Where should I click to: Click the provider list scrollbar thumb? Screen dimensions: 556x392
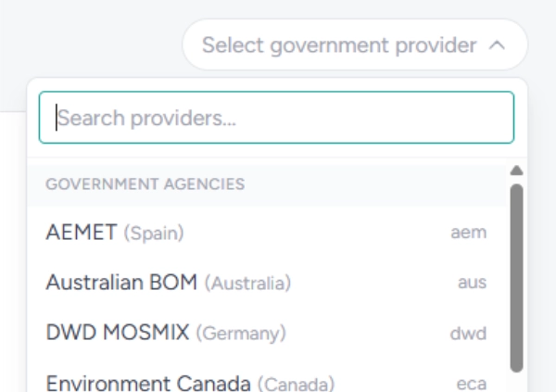pyautogui.click(x=517, y=278)
